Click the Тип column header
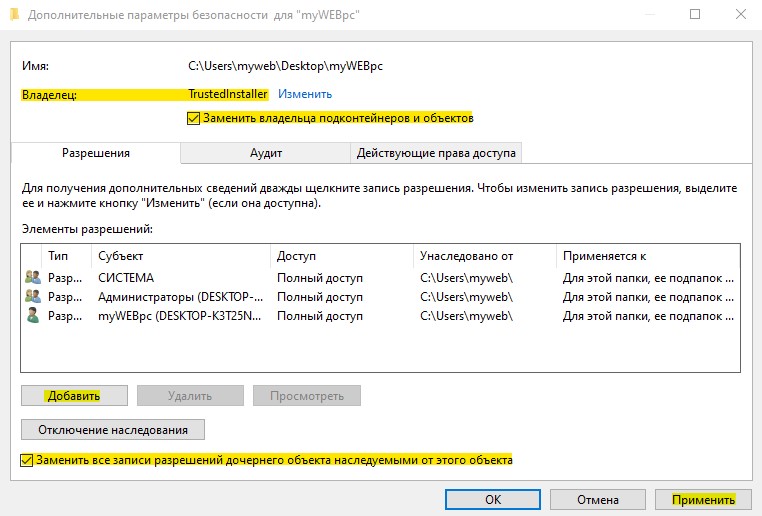This screenshot has height=516, width=762. [x=67, y=256]
